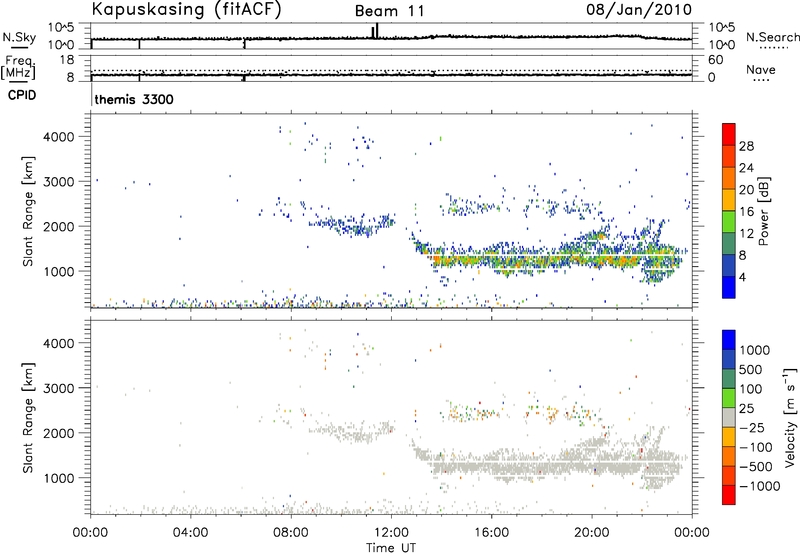This screenshot has height=554, width=800.
Task: Click the 'CPID' label
Action: point(22,95)
